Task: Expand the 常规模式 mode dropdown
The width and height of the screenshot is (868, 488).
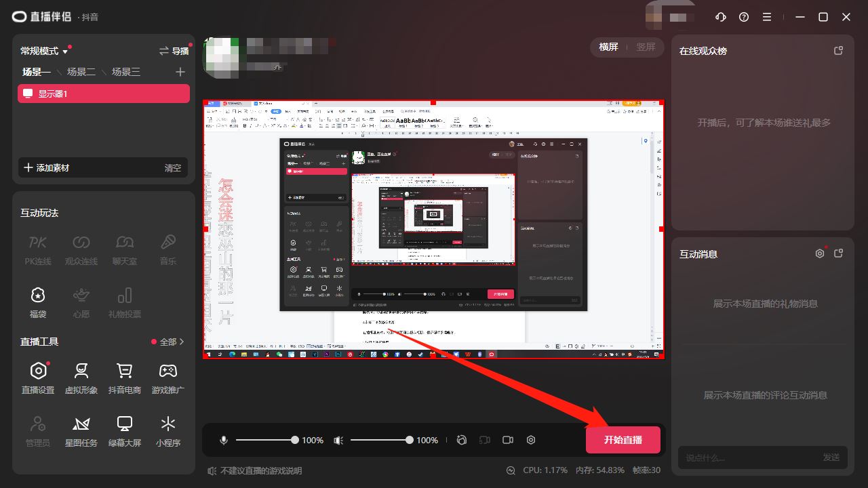Action: click(44, 51)
